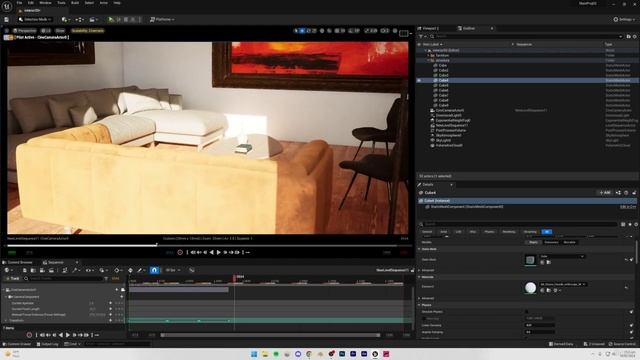The width and height of the screenshot is (640, 360).
Task: Open the Edit menu
Action: coord(31,3)
